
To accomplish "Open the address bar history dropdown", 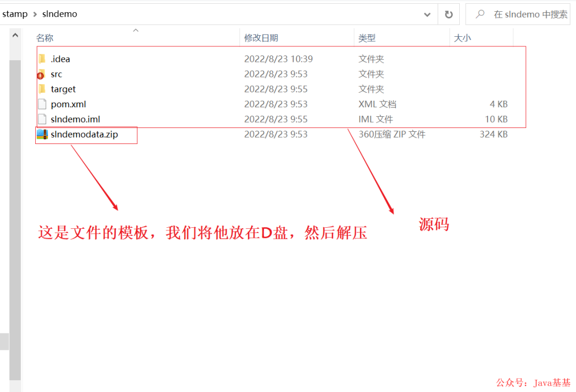I will (427, 14).
